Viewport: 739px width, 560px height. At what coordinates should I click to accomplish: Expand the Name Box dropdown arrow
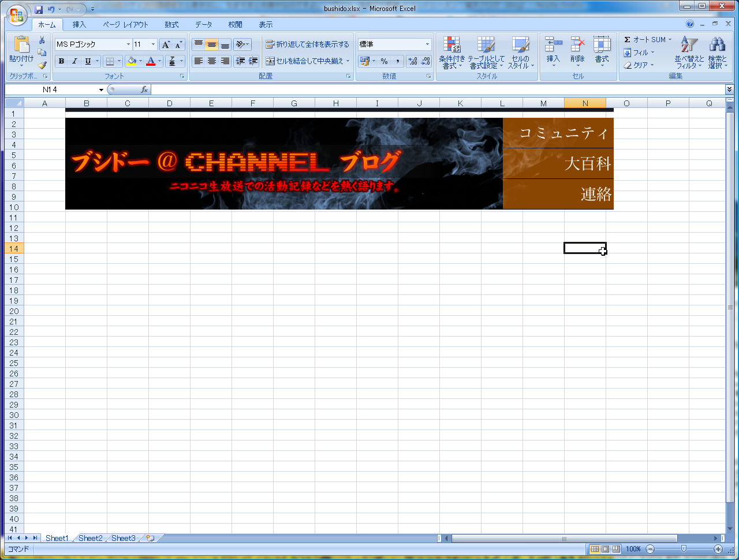(x=101, y=89)
